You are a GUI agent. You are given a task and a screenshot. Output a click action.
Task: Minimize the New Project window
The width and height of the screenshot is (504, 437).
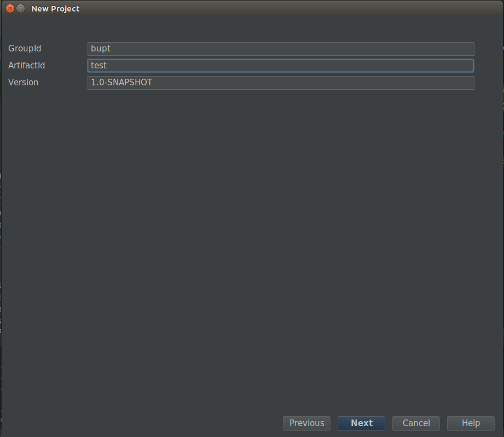(21, 9)
